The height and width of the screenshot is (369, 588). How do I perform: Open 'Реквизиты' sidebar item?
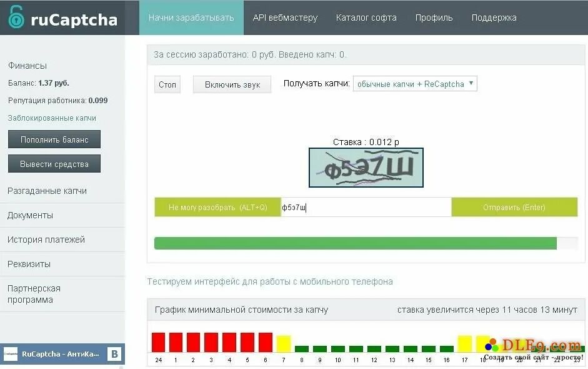[x=29, y=264]
